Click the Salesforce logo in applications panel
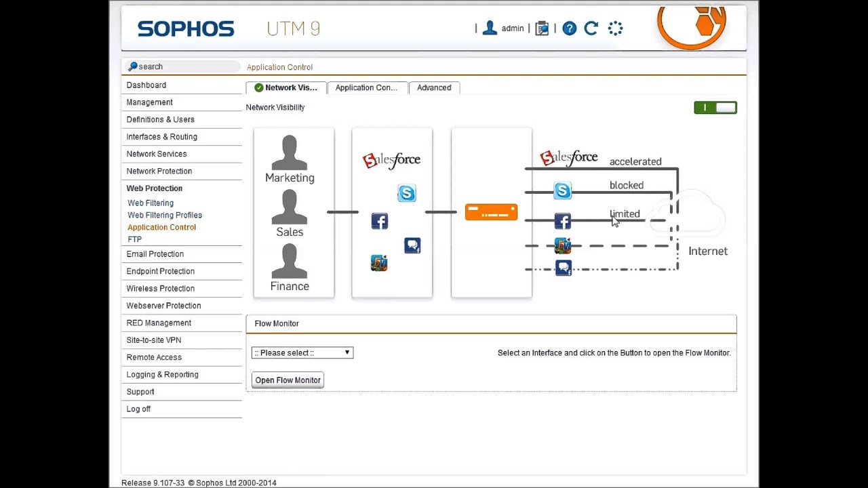This screenshot has height=488, width=868. pyautogui.click(x=391, y=160)
